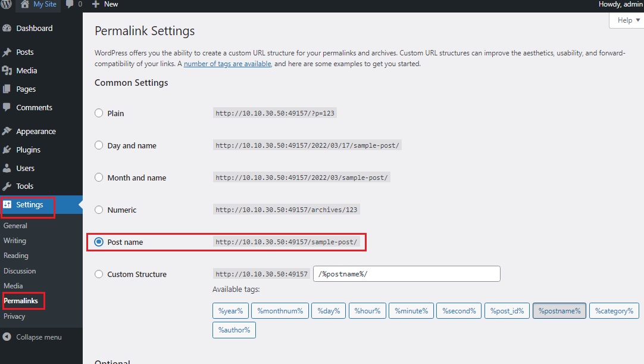The width and height of the screenshot is (644, 364).
Task: Click the custom structure input field
Action: (407, 274)
